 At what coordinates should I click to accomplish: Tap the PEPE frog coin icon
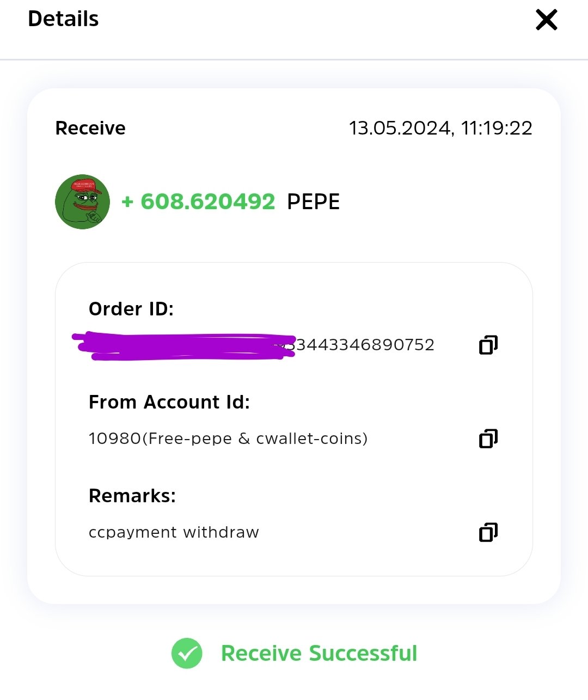(83, 202)
